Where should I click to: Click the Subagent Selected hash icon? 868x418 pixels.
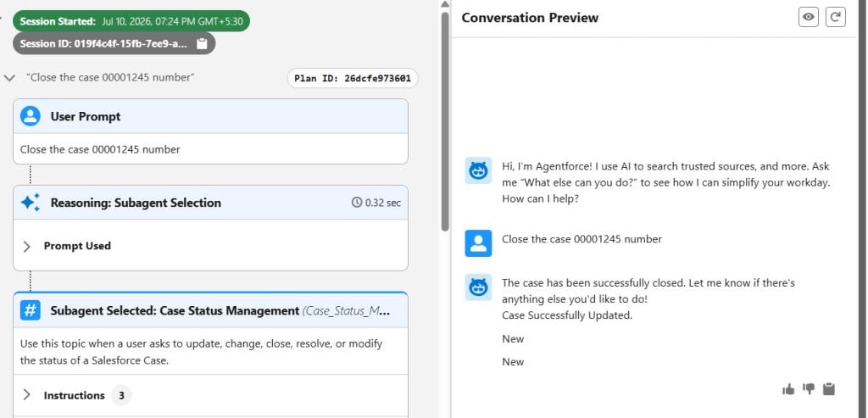tap(30, 310)
